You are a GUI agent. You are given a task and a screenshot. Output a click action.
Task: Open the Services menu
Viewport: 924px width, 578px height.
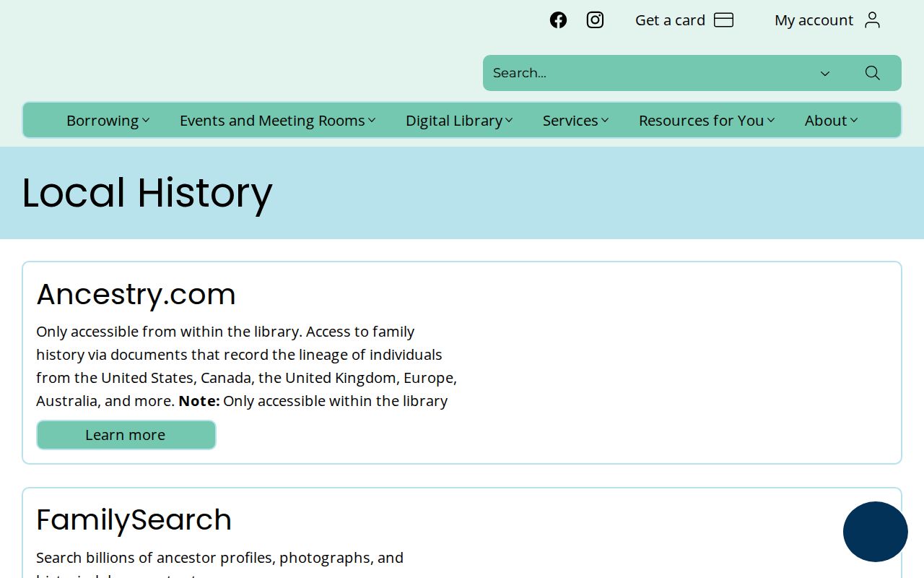[576, 121]
